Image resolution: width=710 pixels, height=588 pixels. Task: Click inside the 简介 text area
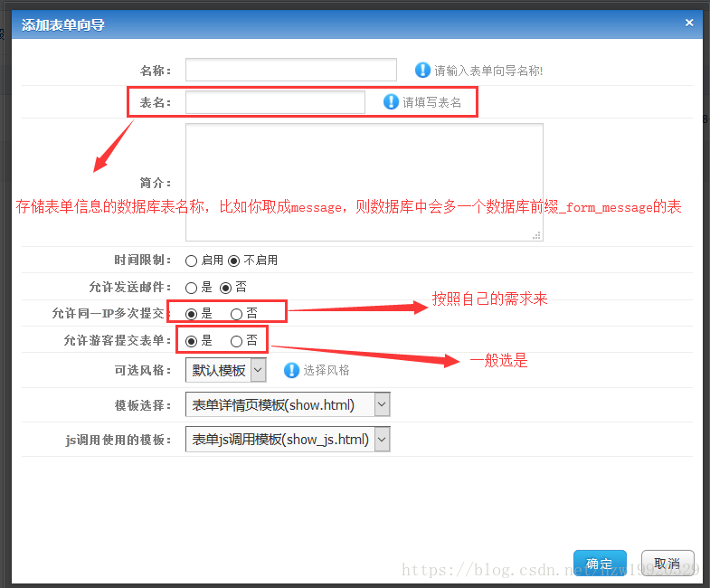coord(364,182)
